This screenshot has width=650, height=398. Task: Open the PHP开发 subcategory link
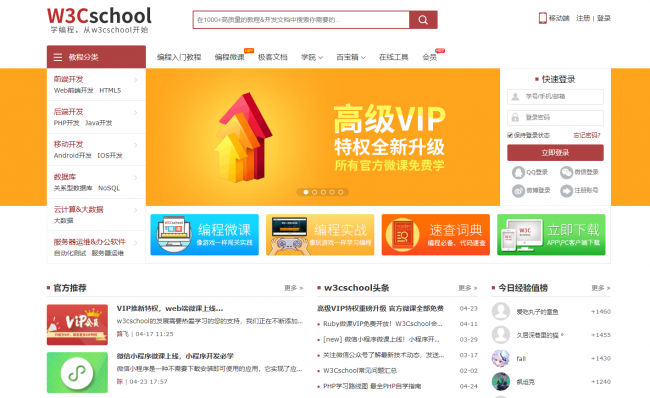[x=66, y=123]
